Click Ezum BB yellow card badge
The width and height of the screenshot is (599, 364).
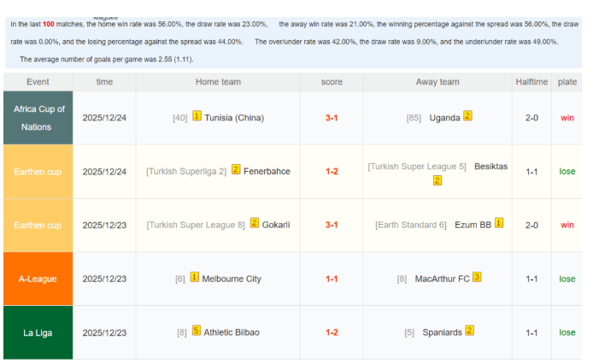tap(499, 224)
